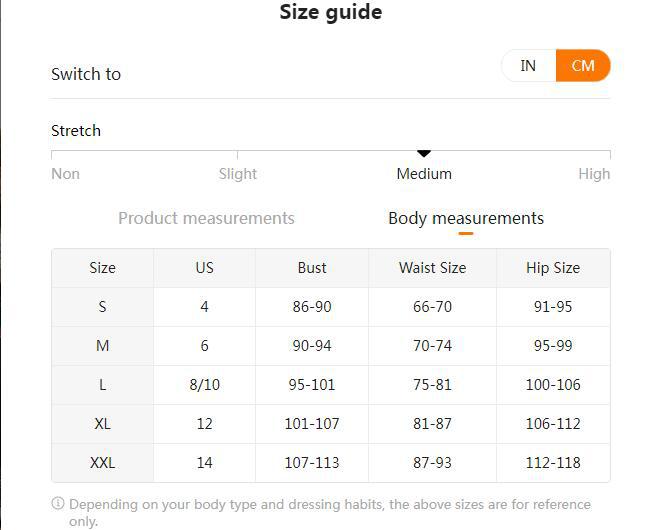The width and height of the screenshot is (648, 530).
Task: Click the Slight stretch label
Action: [238, 174]
